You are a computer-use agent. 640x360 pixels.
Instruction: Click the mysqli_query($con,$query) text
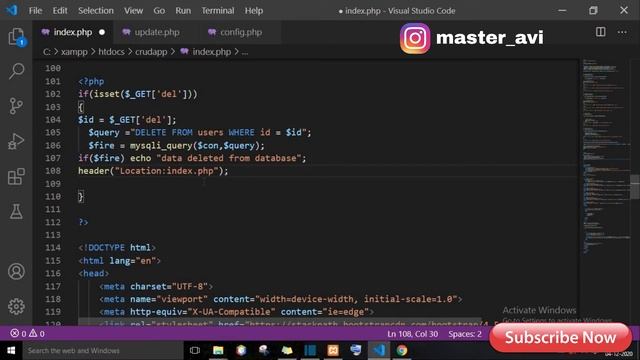coord(195,145)
